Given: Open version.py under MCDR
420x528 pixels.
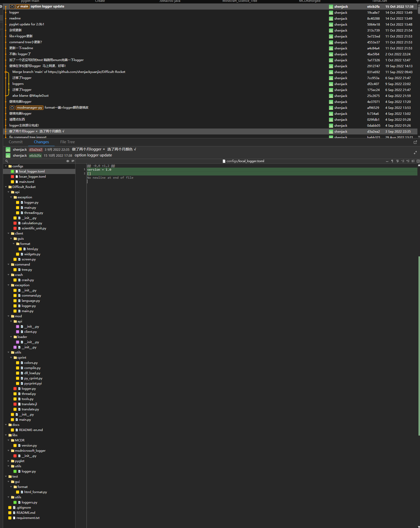Looking at the screenshot, I should [x=29, y=446].
